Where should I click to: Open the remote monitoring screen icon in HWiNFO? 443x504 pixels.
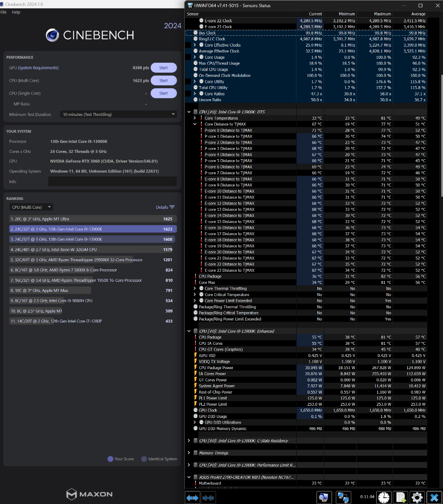[324, 498]
